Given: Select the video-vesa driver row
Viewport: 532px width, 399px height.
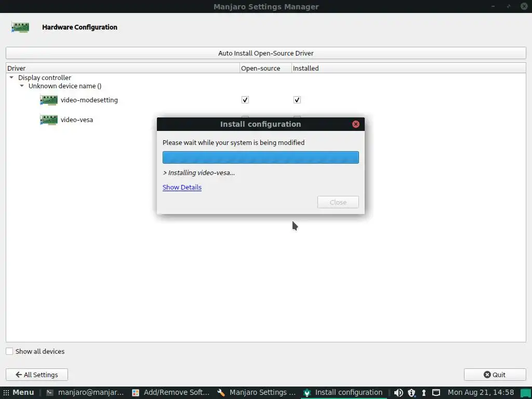Looking at the screenshot, I should (x=265, y=120).
